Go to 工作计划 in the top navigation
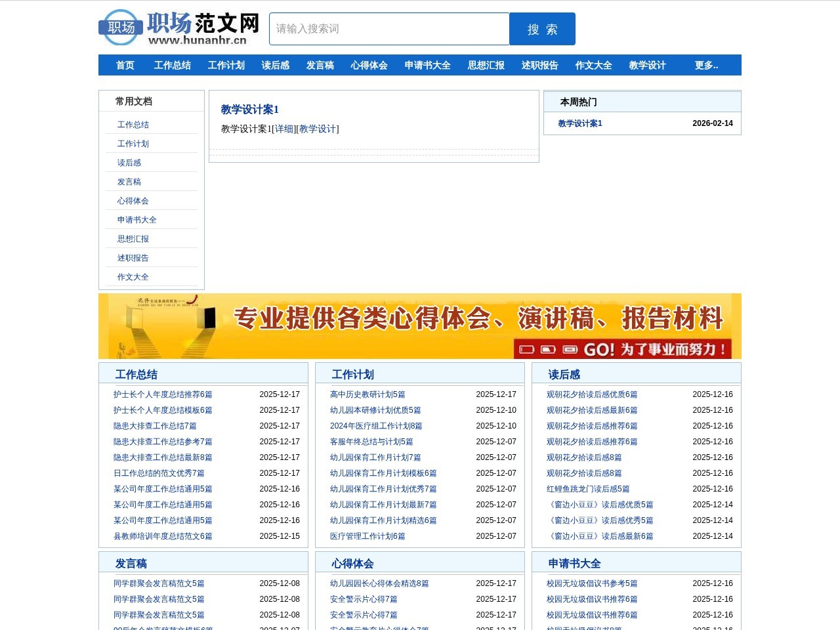The width and height of the screenshot is (840, 630). [226, 65]
